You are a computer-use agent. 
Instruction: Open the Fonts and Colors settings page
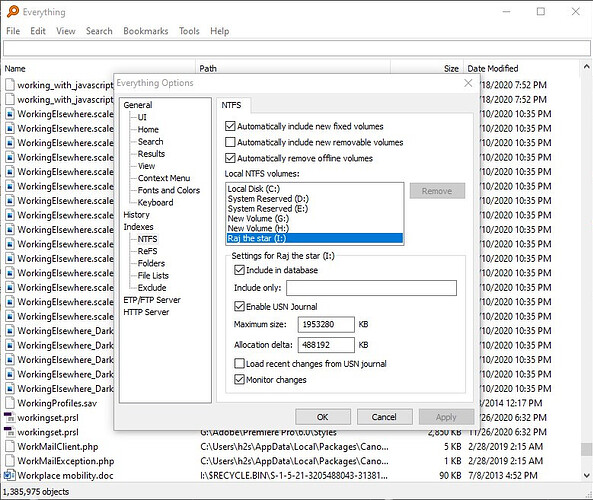tap(169, 190)
